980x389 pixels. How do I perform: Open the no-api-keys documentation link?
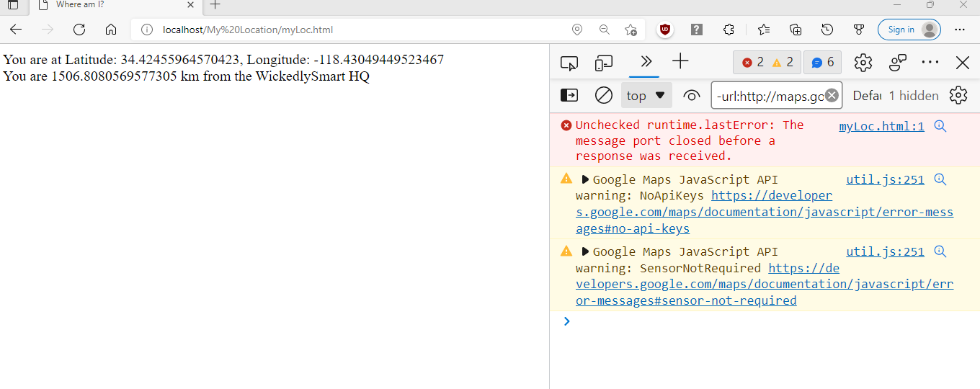coord(765,212)
